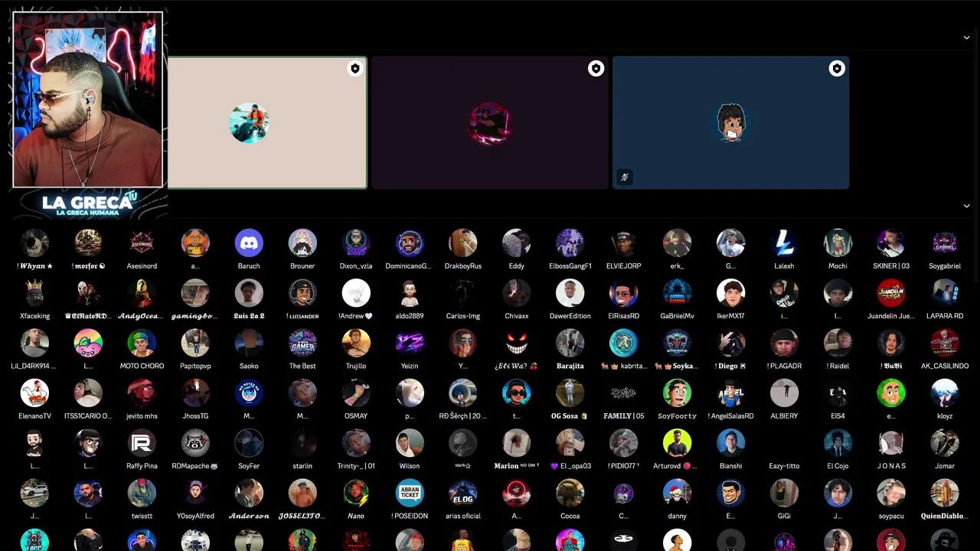Open Dixon_vzla's avatar
Image resolution: width=980 pixels, height=551 pixels.
click(356, 243)
